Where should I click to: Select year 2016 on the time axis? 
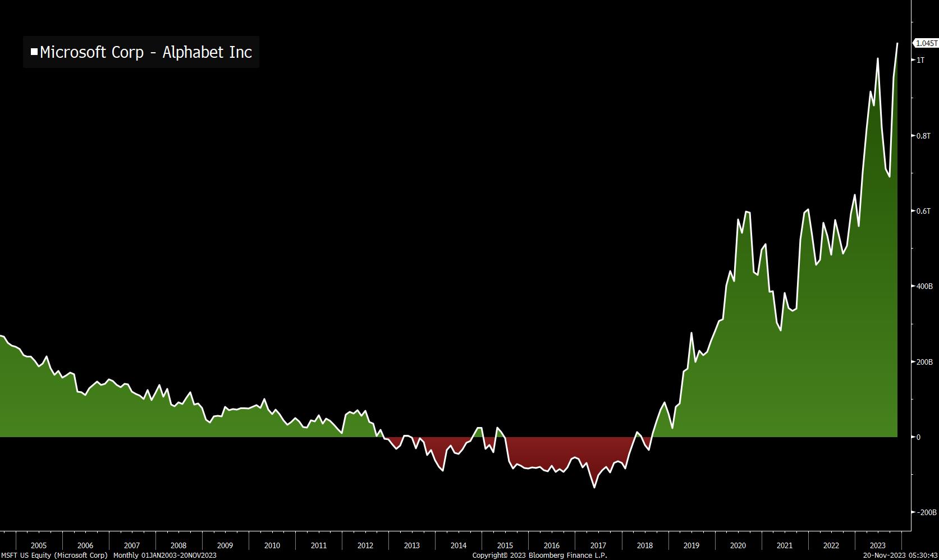tap(552, 545)
